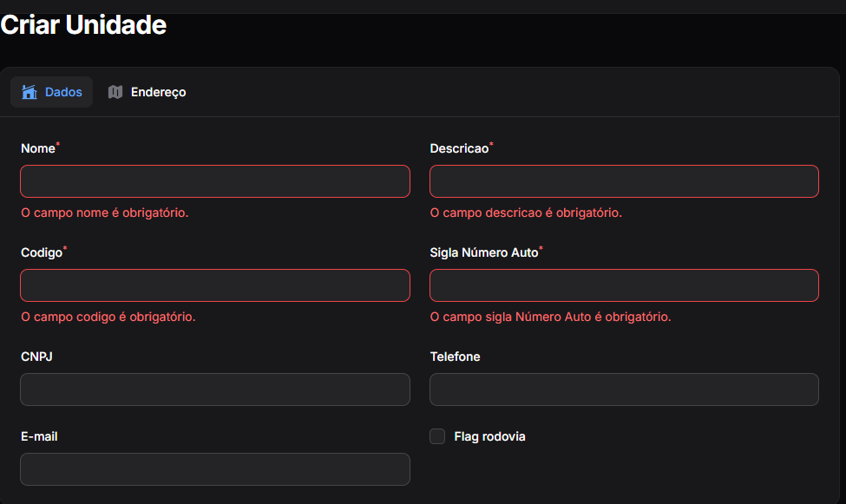The image size is (846, 504).
Task: Click the Nome field label
Action: (37, 148)
